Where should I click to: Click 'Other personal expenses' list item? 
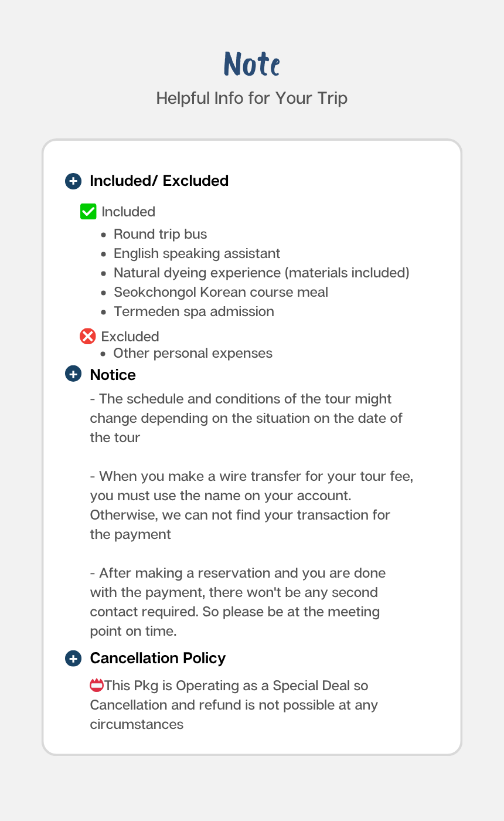[193, 353]
